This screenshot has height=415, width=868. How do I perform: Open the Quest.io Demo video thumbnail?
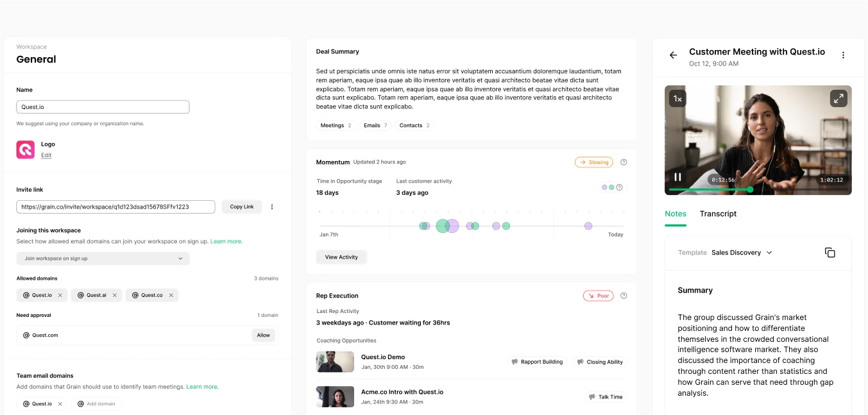335,362
